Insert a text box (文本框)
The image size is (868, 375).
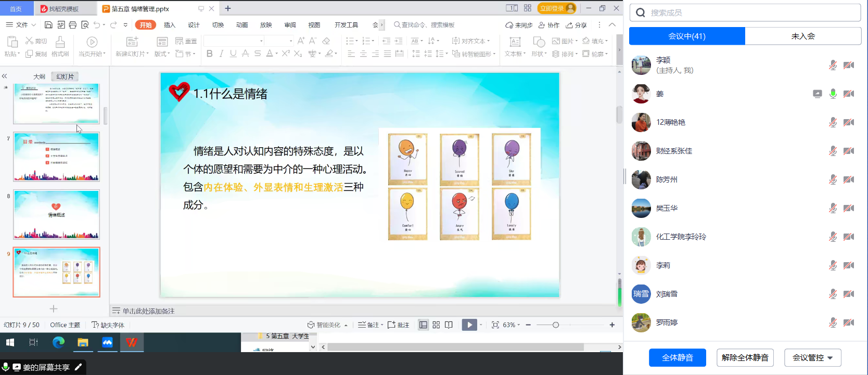(515, 46)
